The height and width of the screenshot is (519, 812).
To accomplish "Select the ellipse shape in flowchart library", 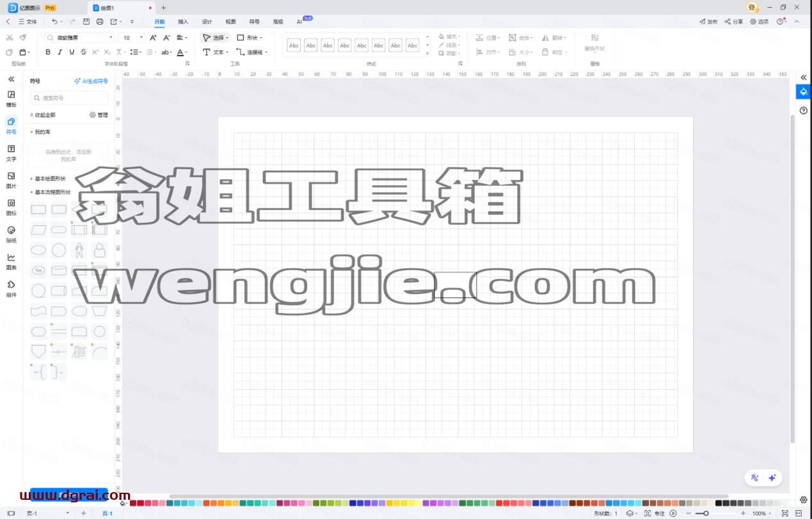I will [38, 250].
